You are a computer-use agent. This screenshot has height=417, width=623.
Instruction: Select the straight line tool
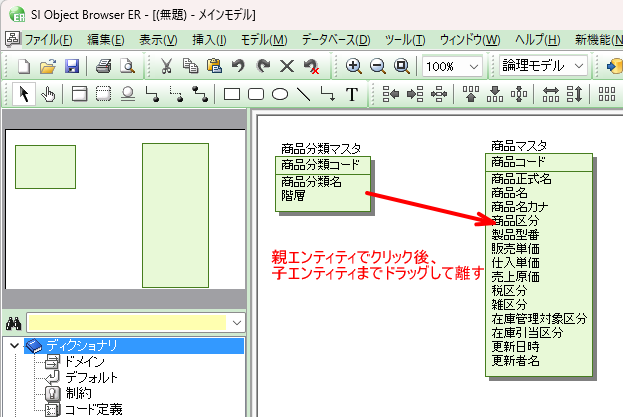[x=304, y=95]
